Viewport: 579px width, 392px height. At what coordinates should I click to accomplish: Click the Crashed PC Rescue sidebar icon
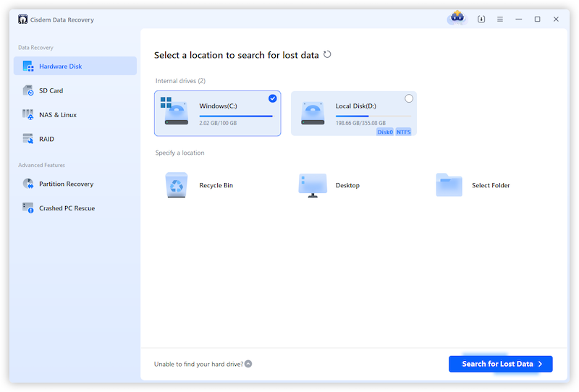click(28, 208)
